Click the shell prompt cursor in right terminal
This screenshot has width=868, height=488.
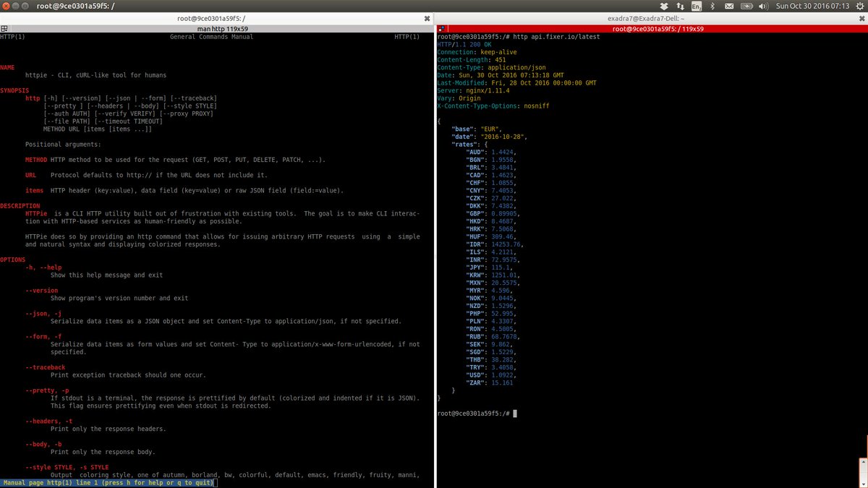[515, 414]
